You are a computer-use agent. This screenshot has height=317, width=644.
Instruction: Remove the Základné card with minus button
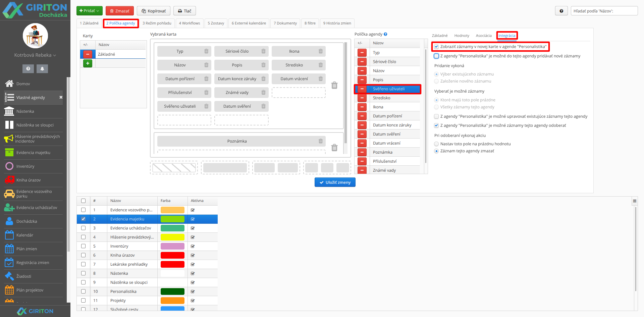[88, 54]
